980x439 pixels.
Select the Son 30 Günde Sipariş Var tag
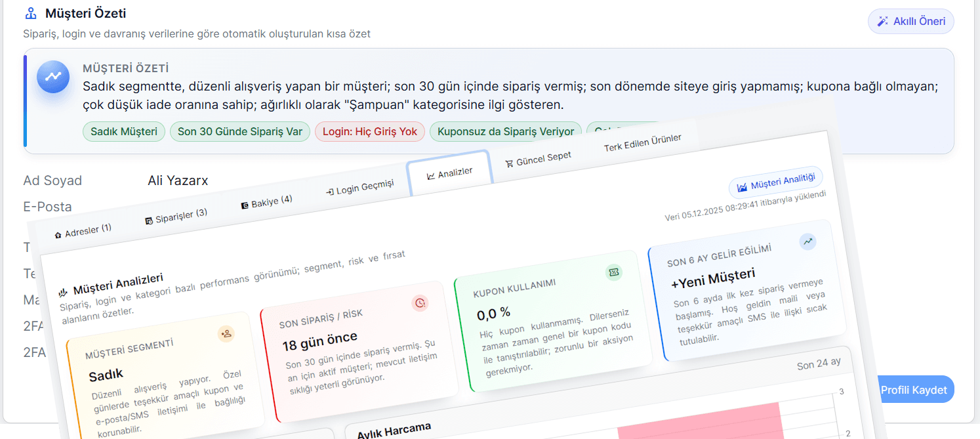pos(240,131)
